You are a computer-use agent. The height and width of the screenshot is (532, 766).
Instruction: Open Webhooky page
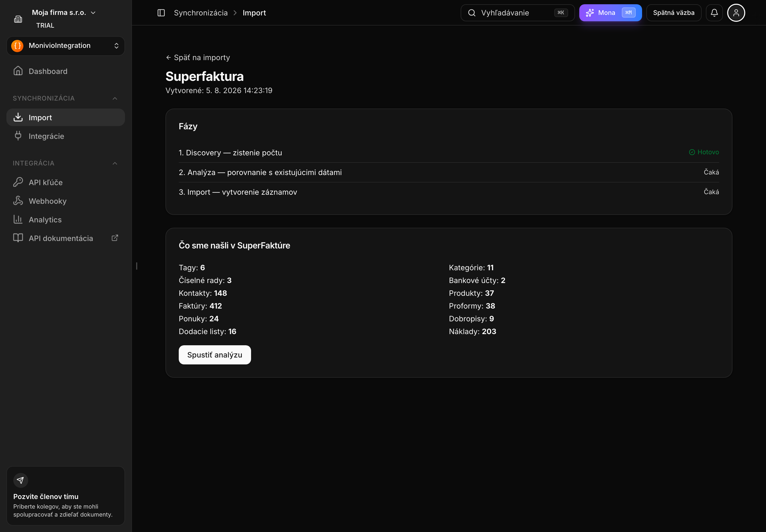point(66,201)
